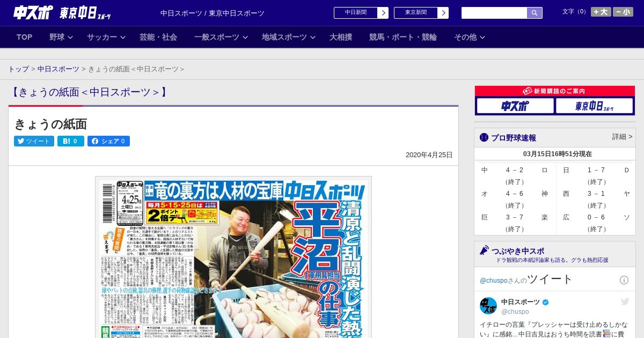Image resolution: width=644 pixels, height=338 pixels.
Task: Open the TOP menu item
Action: tap(25, 37)
